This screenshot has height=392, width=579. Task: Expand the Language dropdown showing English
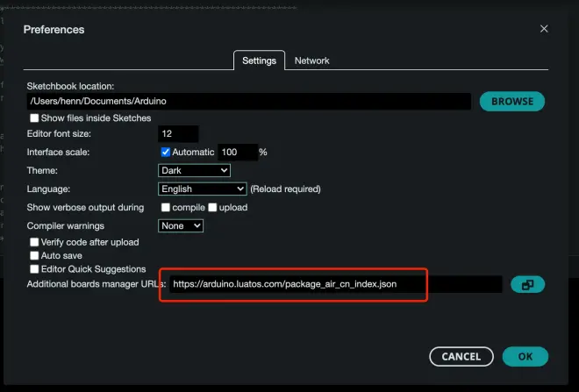[x=203, y=189]
